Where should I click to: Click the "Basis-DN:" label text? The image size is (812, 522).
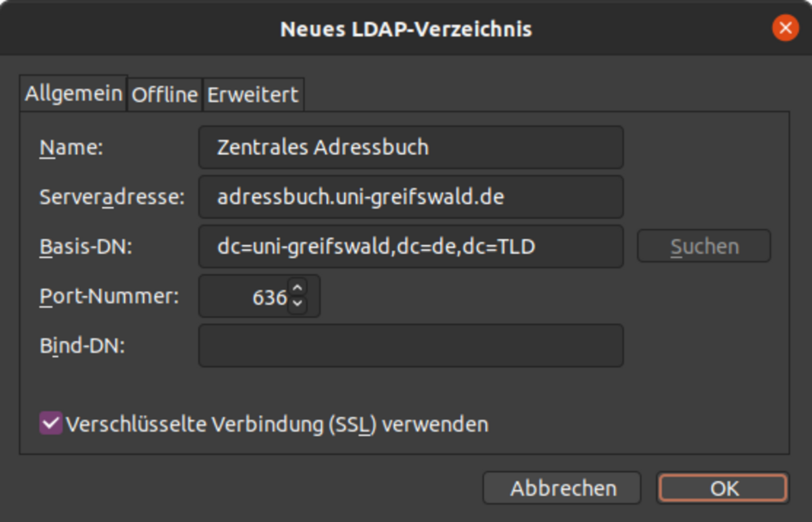(x=86, y=247)
